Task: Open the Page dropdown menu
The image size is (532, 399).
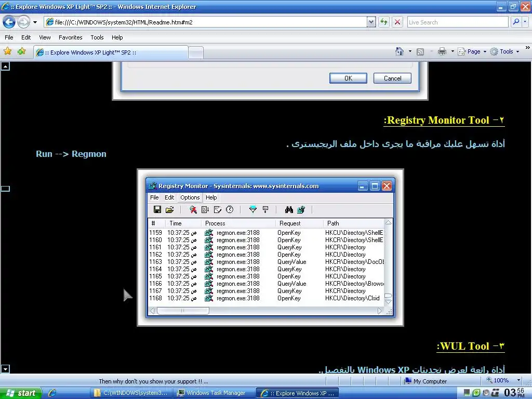Action: 472,51
